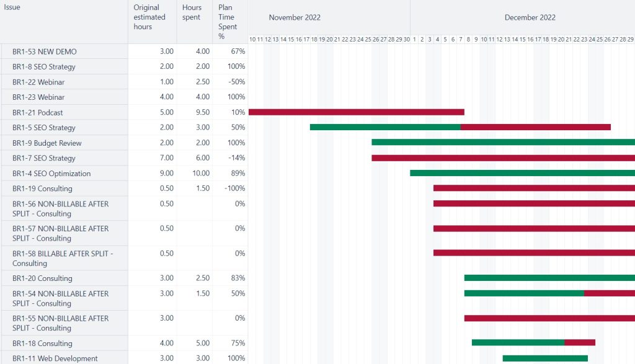Click the December 2022 month header
This screenshot has height=364, width=635.
530,17
